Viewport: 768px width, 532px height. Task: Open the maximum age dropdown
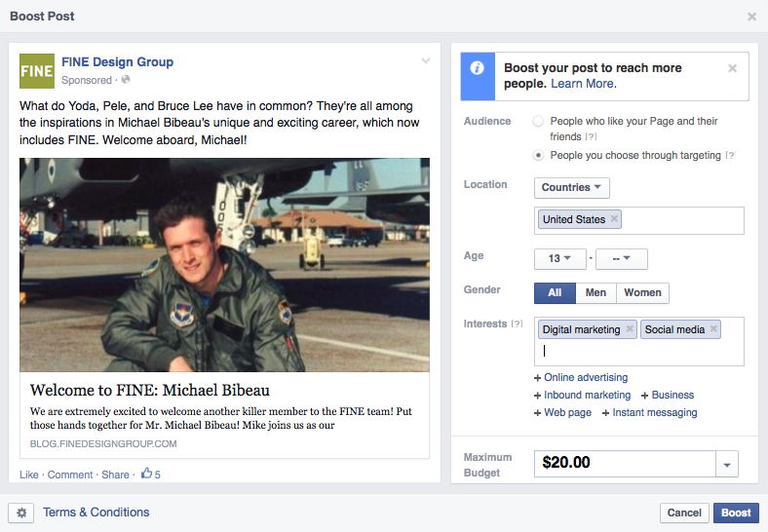pos(622,258)
